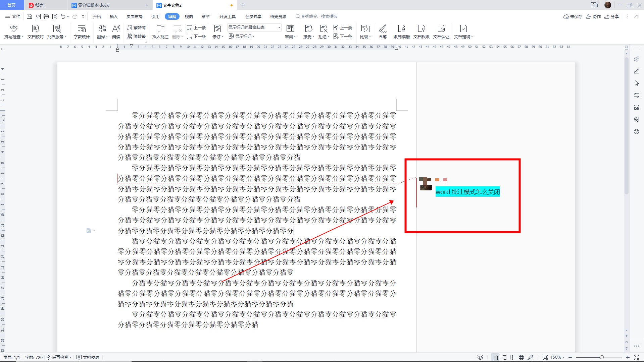The width and height of the screenshot is (644, 362).
Task: Switch to reading layout view icon
Action: [512, 357]
